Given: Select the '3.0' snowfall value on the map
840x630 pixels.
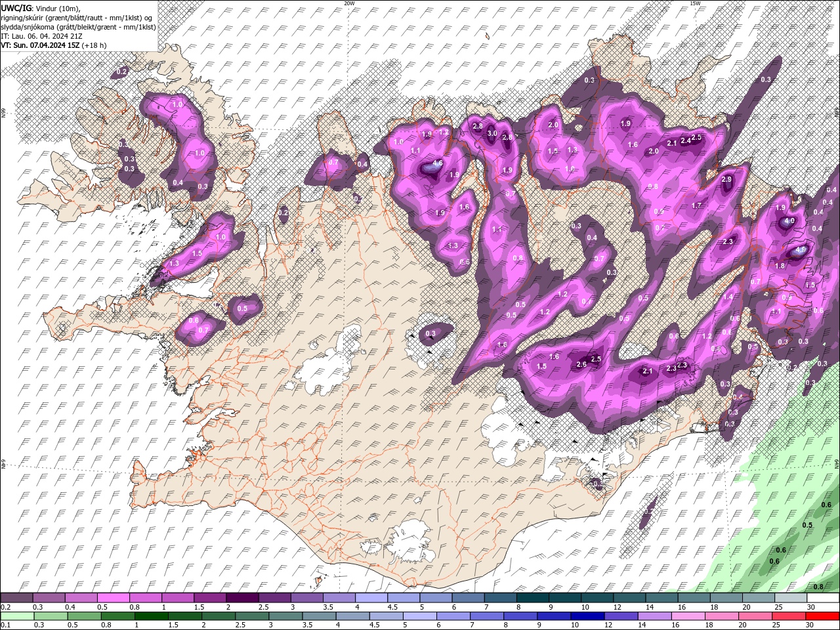Looking at the screenshot, I should coord(492,133).
